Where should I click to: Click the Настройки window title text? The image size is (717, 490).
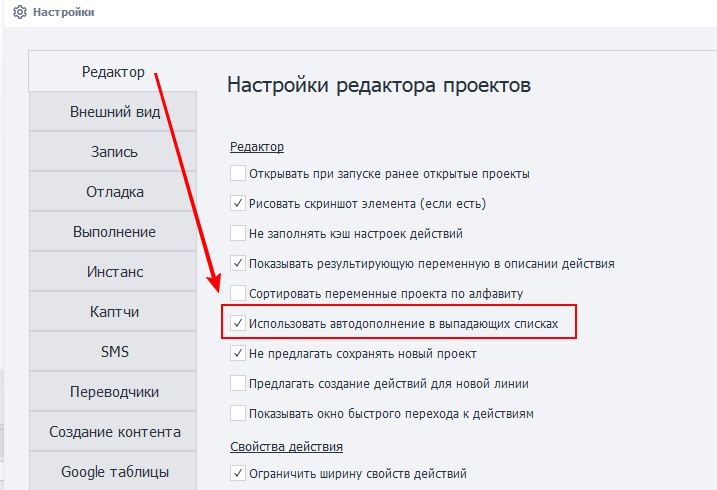coord(64,12)
